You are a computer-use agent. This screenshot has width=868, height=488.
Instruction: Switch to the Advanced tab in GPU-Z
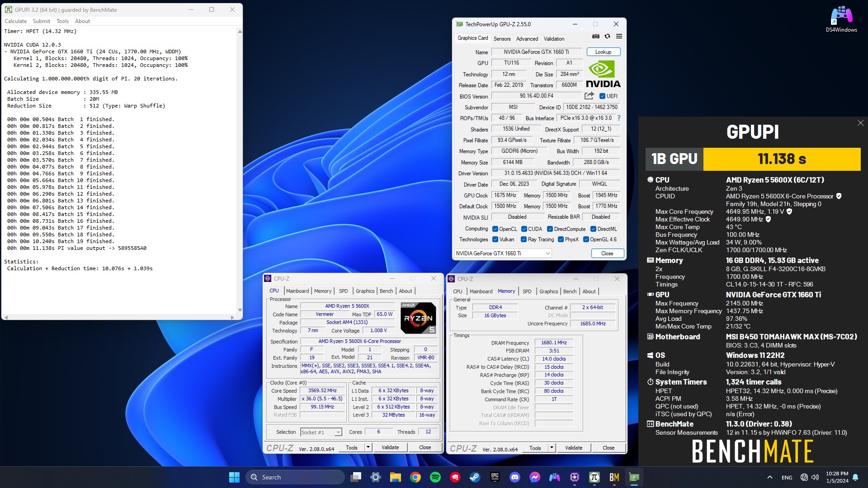(x=527, y=39)
